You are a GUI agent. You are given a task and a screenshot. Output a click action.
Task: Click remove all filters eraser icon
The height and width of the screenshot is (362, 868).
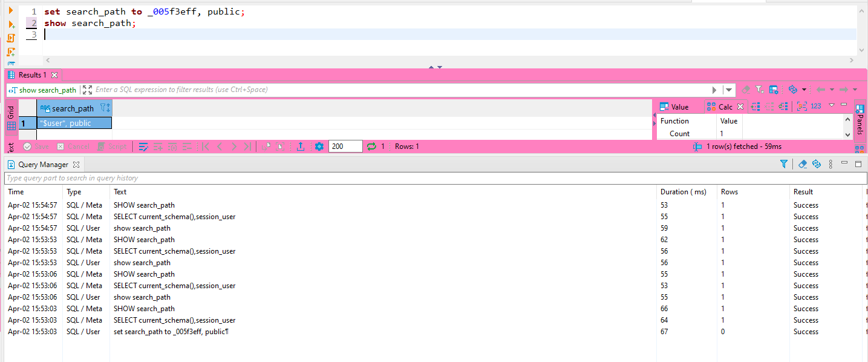746,90
